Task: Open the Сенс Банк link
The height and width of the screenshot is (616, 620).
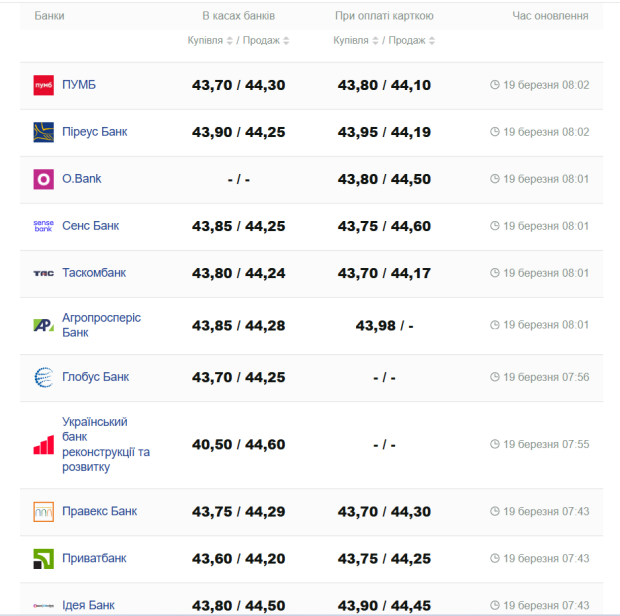Action: click(90, 226)
